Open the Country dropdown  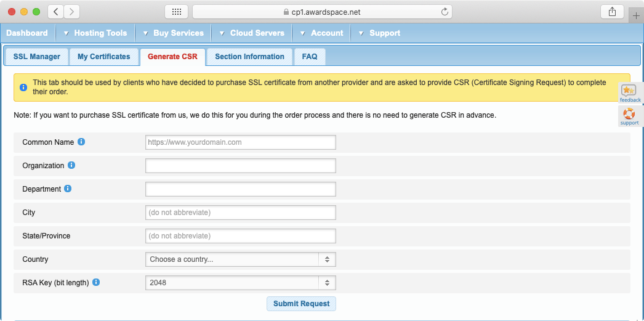(241, 259)
